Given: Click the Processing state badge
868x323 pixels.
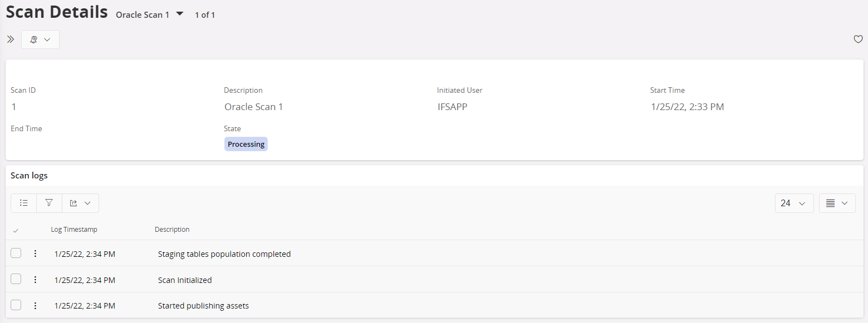Looking at the screenshot, I should (246, 145).
